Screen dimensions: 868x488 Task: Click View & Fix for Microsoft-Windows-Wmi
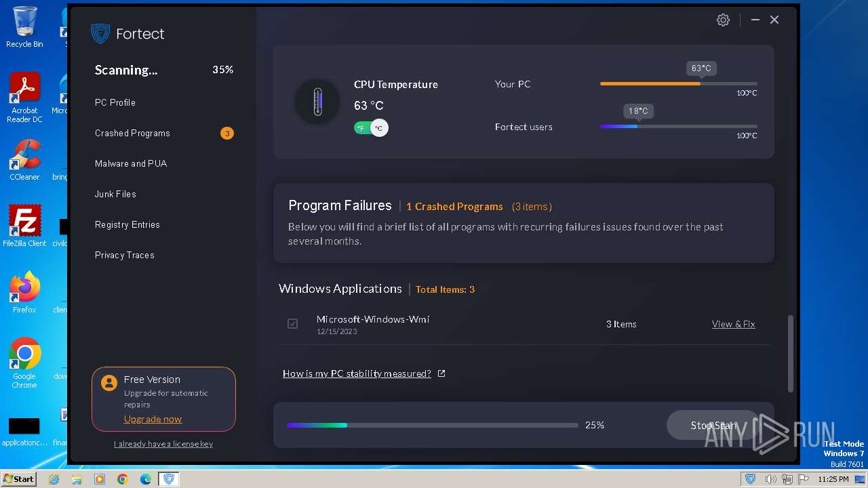click(733, 324)
